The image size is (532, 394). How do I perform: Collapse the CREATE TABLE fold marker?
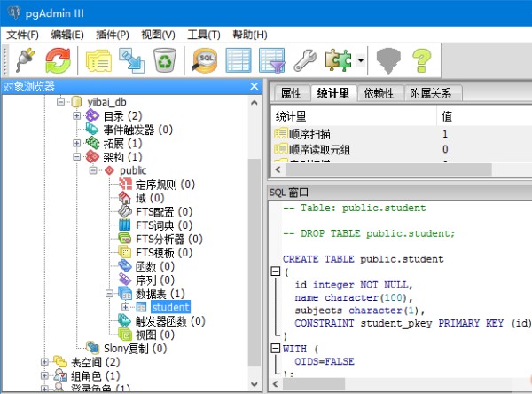point(276,272)
